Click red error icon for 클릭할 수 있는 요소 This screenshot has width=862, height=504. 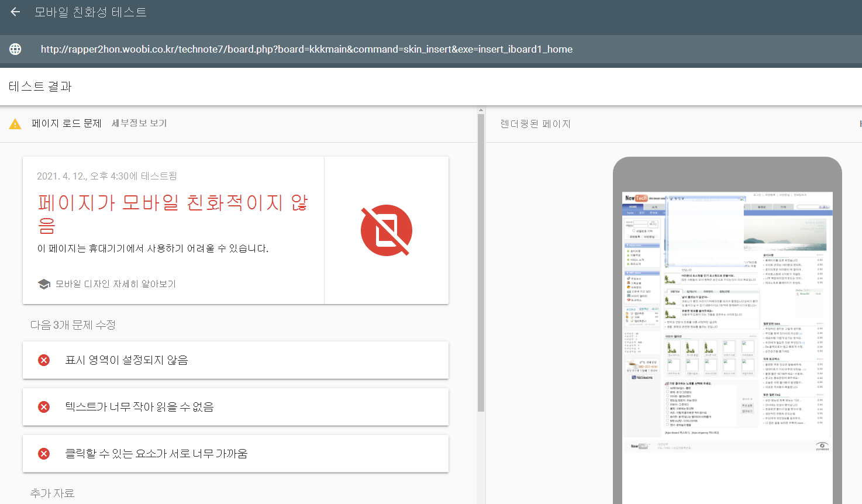(44, 454)
